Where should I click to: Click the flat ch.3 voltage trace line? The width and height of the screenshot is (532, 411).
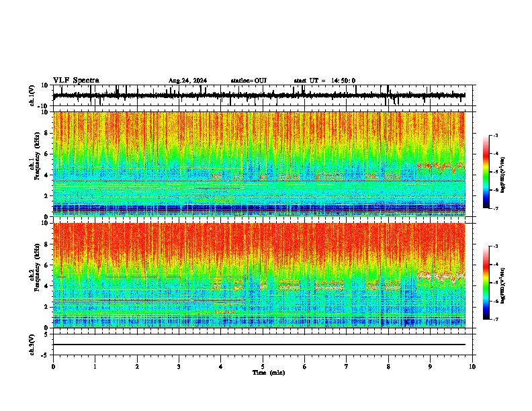[259, 345]
